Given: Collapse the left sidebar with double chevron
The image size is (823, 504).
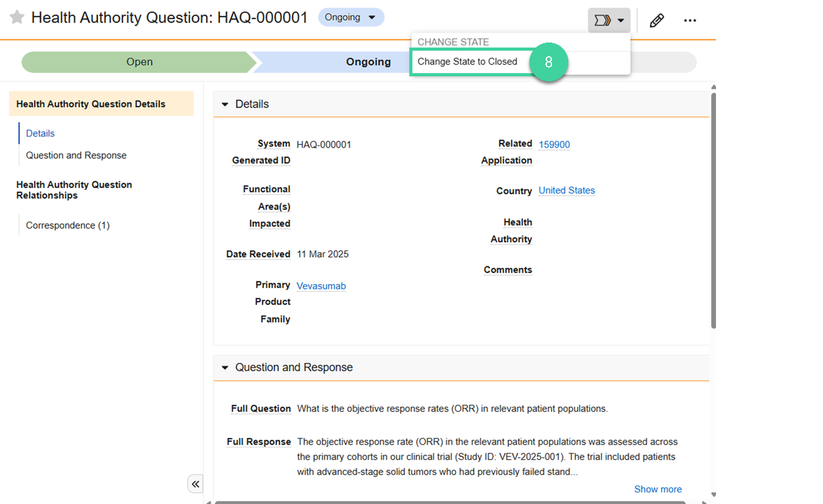Looking at the screenshot, I should 195,484.
